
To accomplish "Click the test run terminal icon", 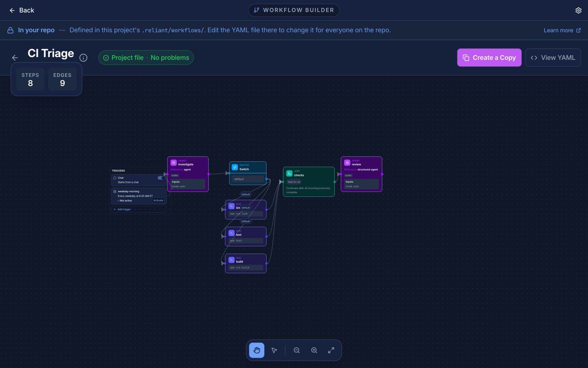I will (x=232, y=233).
